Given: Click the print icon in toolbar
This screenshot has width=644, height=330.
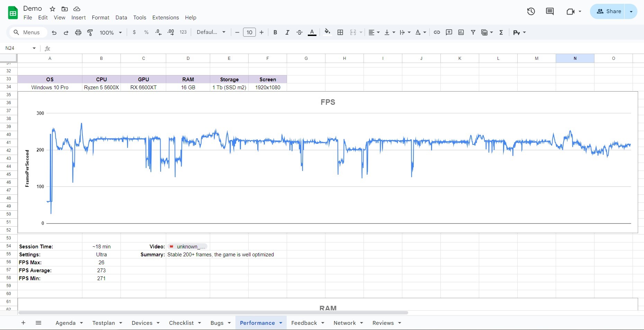Looking at the screenshot, I should click(x=78, y=33).
